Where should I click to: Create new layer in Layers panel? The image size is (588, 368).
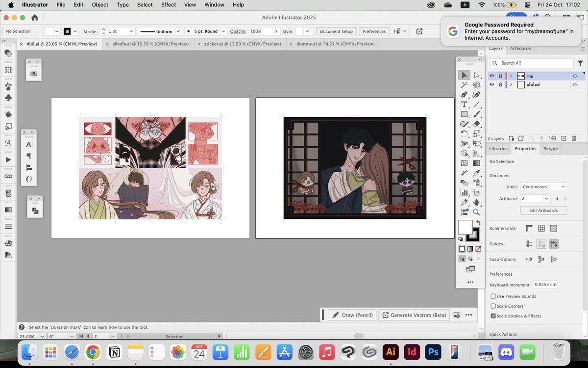(563, 139)
